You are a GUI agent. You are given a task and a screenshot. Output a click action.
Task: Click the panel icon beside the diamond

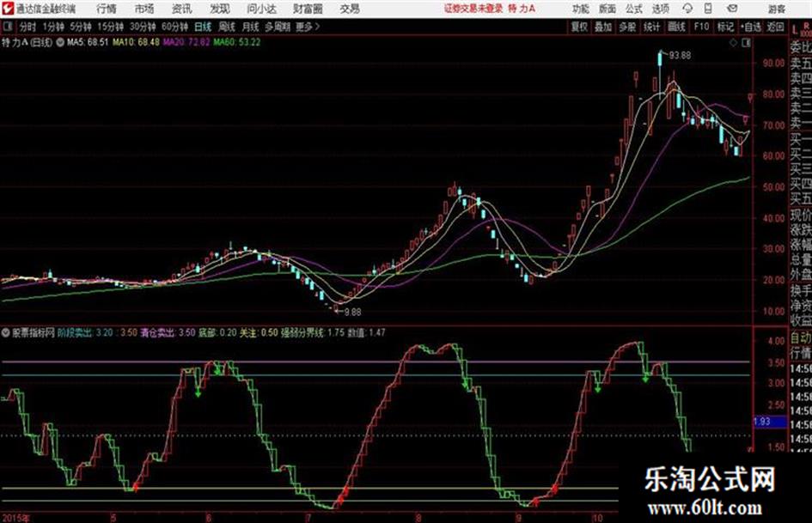(746, 43)
